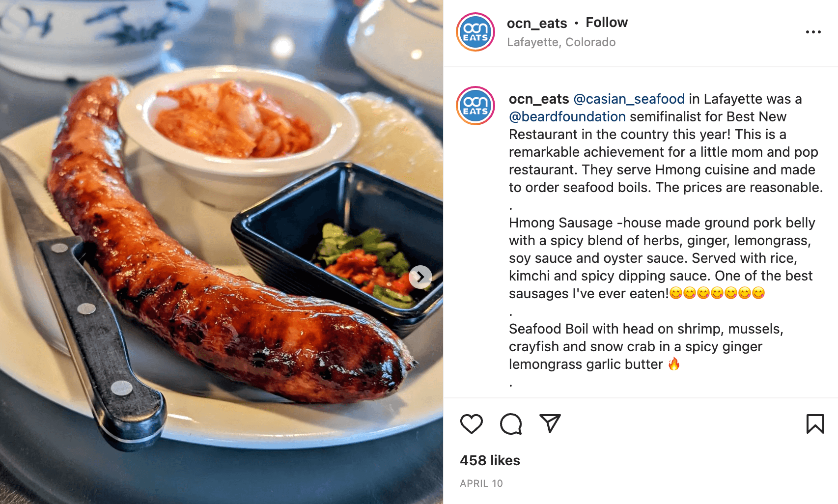Image resolution: width=838 pixels, height=504 pixels.
Task: Share the post via paper plane icon
Action: [x=550, y=423]
